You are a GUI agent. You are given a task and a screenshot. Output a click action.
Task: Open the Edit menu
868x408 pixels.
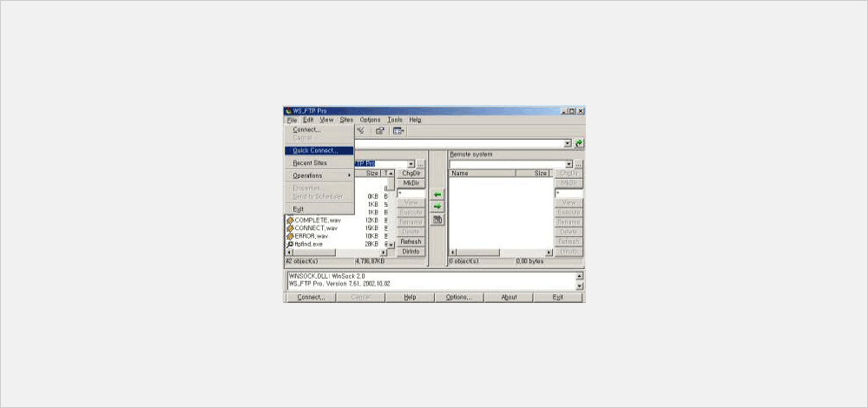308,120
